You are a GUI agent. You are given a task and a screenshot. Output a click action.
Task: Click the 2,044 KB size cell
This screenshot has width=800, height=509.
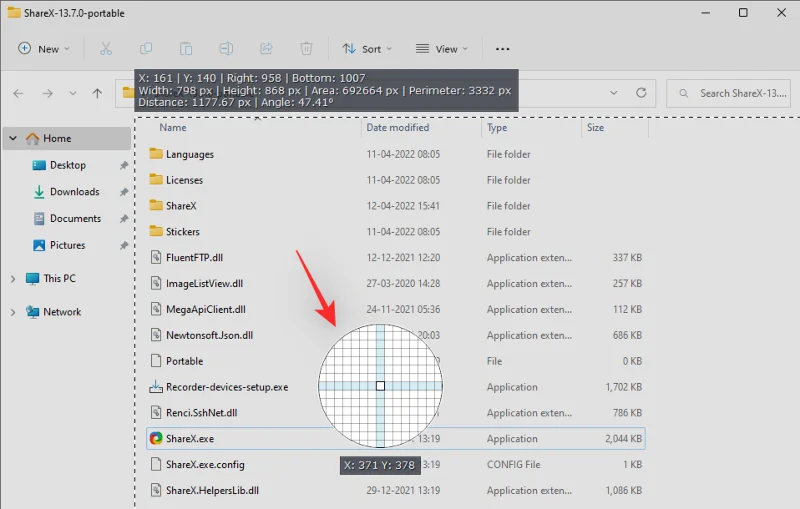click(623, 439)
